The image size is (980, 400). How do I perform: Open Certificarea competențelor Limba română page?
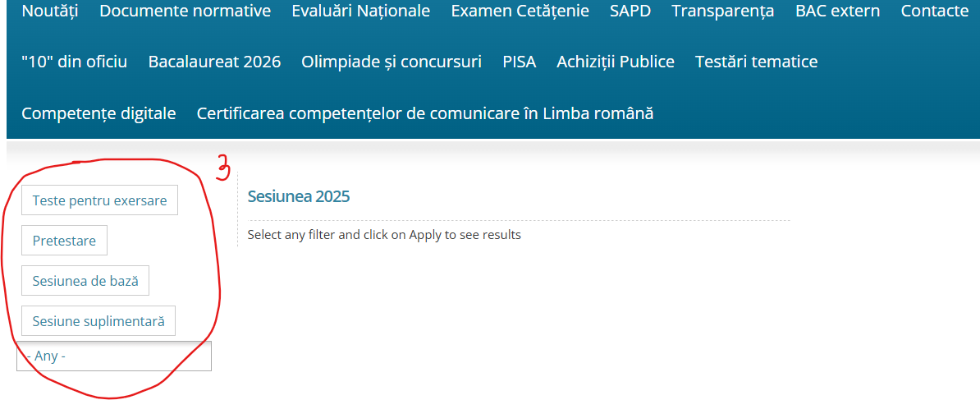tap(425, 113)
